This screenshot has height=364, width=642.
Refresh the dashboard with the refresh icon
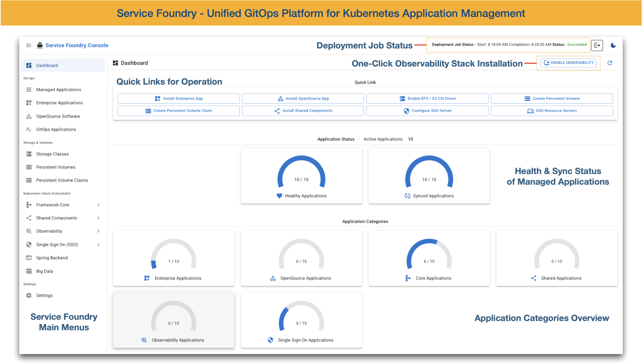click(610, 63)
